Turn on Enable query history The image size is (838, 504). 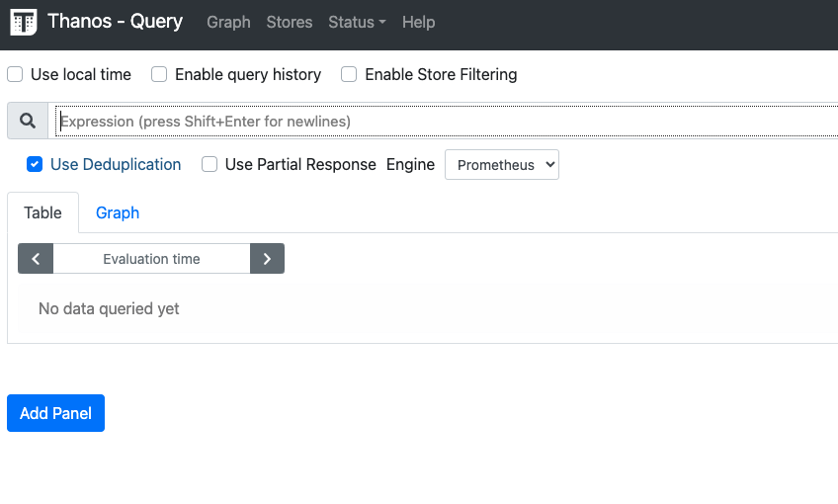click(159, 75)
